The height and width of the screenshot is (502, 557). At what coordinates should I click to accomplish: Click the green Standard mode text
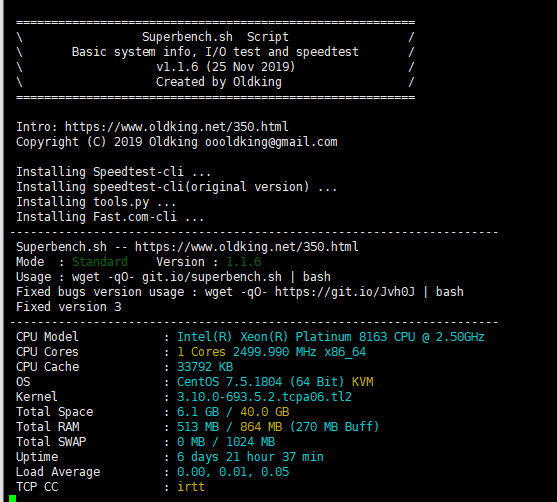(x=100, y=262)
